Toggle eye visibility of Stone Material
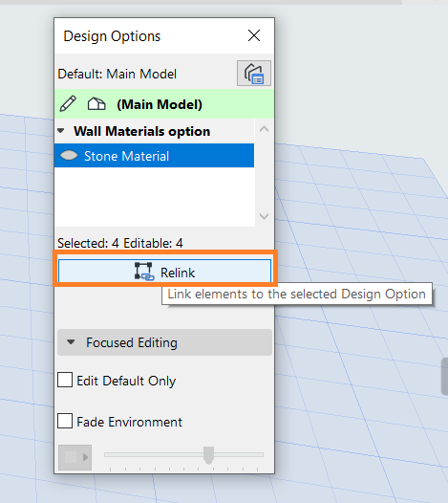Viewport: 448px width, 503px height. [69, 156]
